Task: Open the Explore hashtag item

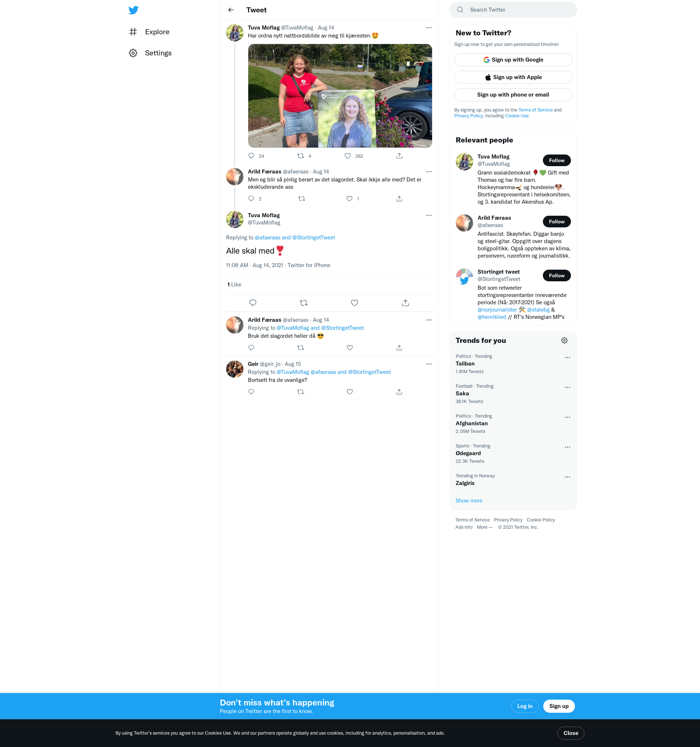Action: click(149, 32)
